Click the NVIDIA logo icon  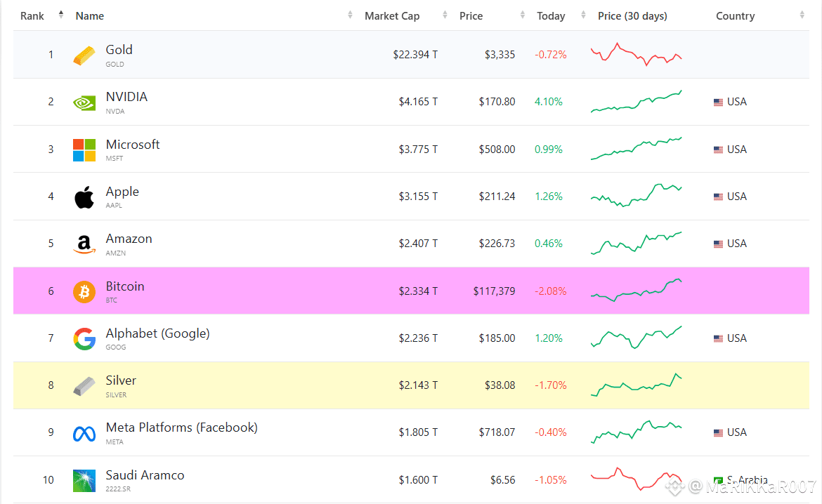coord(84,102)
